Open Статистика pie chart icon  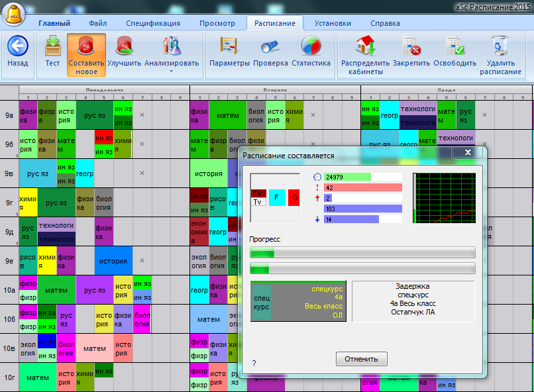[311, 46]
